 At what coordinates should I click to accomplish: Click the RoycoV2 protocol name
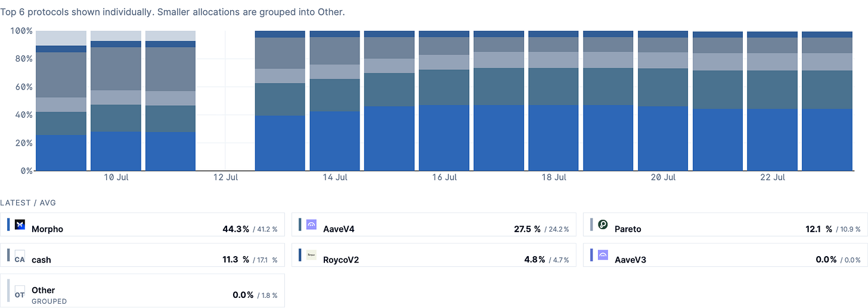(341, 260)
